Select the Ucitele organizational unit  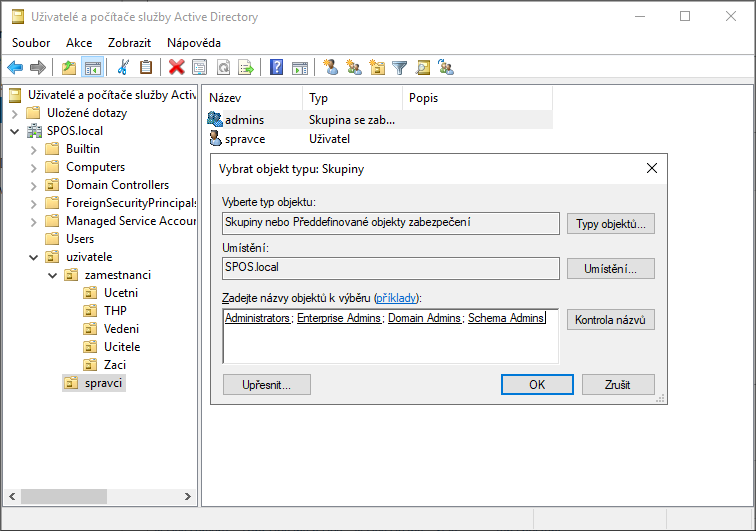[x=122, y=347]
